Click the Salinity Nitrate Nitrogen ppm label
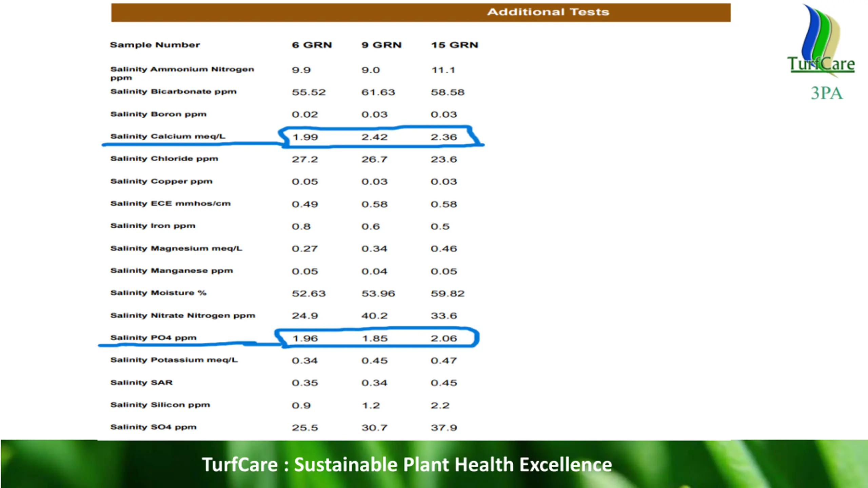The width and height of the screenshot is (868, 488). pos(183,316)
